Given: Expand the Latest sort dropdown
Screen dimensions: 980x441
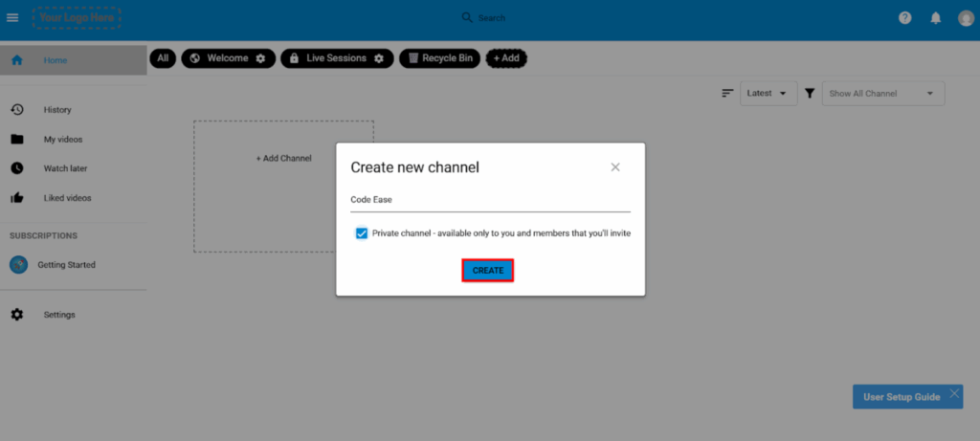Looking at the screenshot, I should (x=768, y=93).
